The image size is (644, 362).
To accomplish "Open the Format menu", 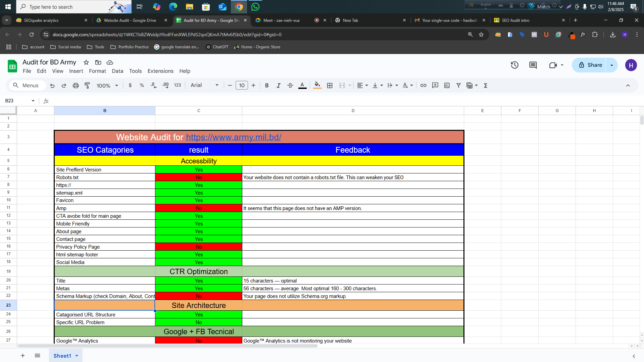I will (x=97, y=71).
